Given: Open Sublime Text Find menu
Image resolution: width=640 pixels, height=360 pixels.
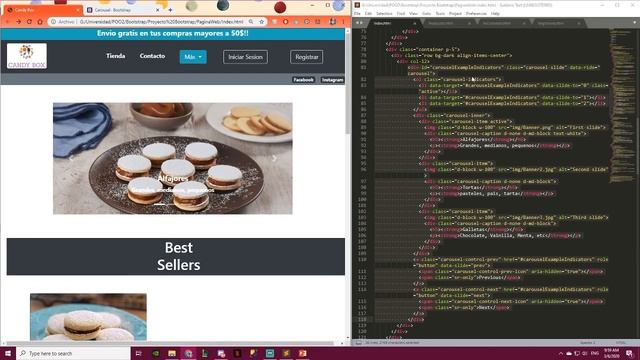Looking at the screenshot, I should [x=401, y=13].
